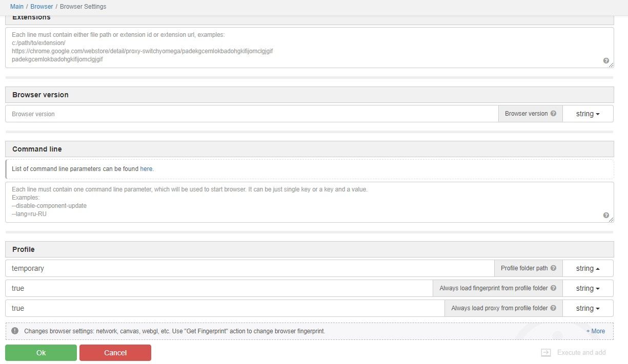Open string dropdown for Always load fingerprint
This screenshot has width=628, height=364.
point(588,288)
